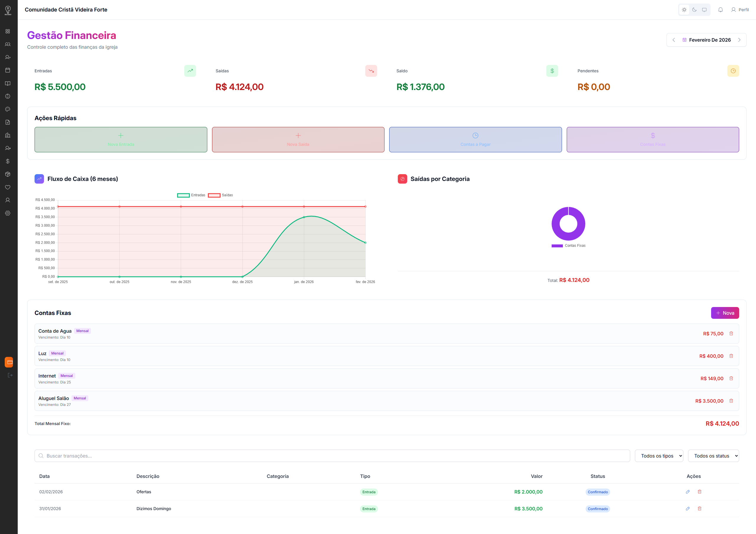Open the members group icon in sidebar
Screen dimensions: 756x534
click(x=8, y=44)
